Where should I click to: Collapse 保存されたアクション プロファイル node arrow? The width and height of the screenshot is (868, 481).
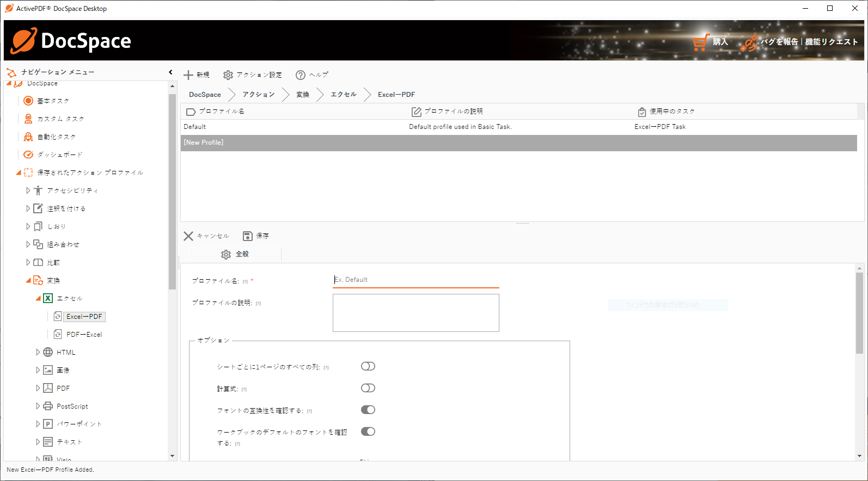(x=19, y=173)
